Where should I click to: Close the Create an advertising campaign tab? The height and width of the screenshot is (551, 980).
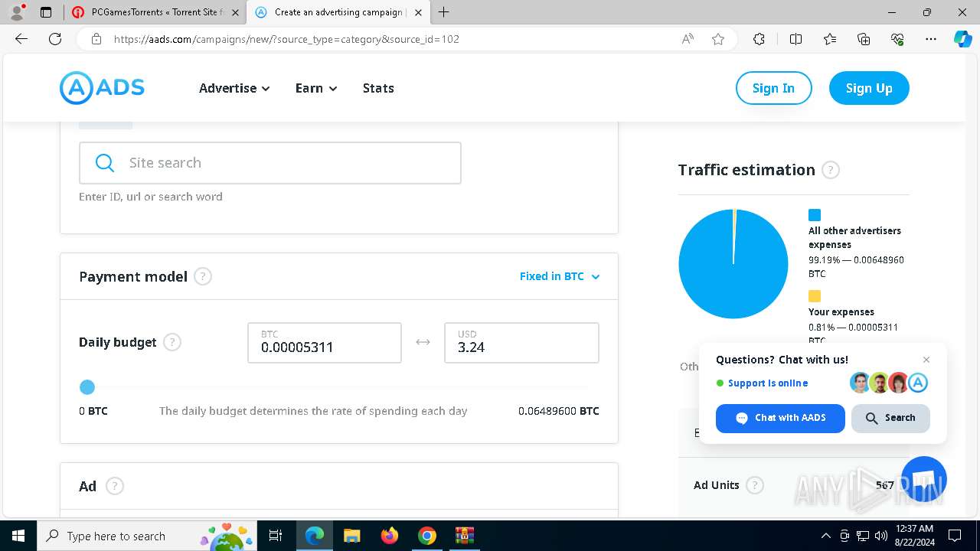pyautogui.click(x=418, y=12)
